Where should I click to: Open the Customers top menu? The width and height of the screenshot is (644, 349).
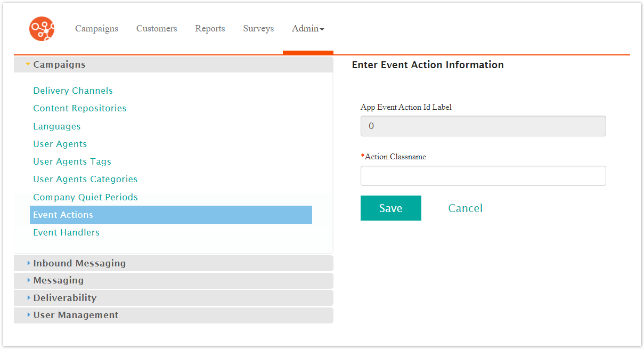point(157,29)
